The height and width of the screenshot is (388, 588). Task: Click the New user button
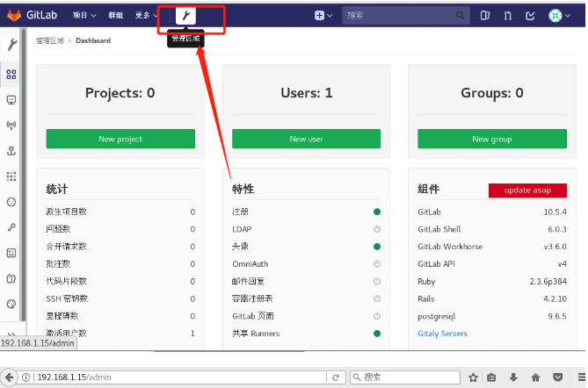coord(306,139)
